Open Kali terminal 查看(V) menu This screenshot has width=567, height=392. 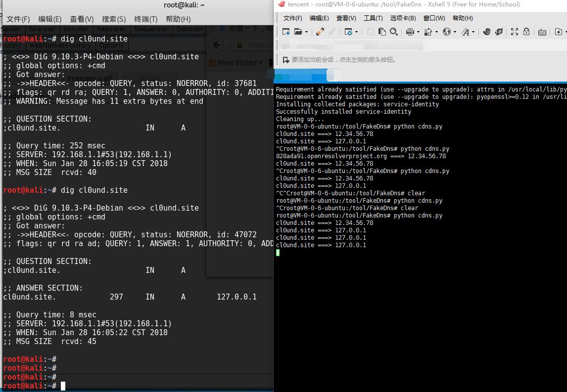click(x=82, y=19)
